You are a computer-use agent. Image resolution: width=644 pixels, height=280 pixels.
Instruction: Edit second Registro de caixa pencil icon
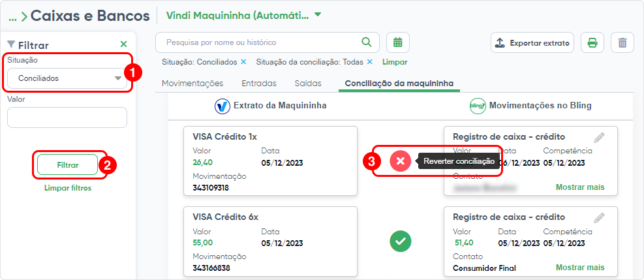point(599,217)
